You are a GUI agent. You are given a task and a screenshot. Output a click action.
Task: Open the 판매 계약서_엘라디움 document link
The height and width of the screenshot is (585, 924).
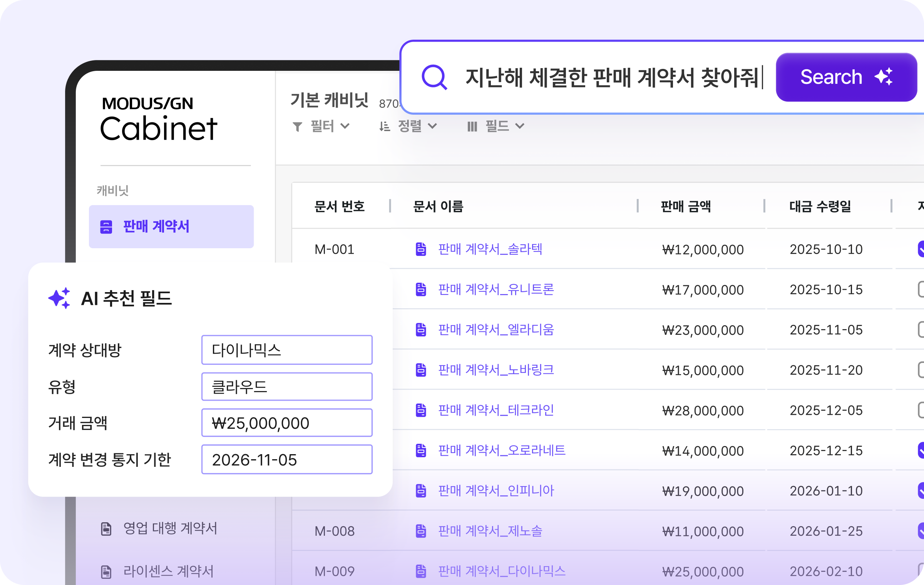click(496, 330)
